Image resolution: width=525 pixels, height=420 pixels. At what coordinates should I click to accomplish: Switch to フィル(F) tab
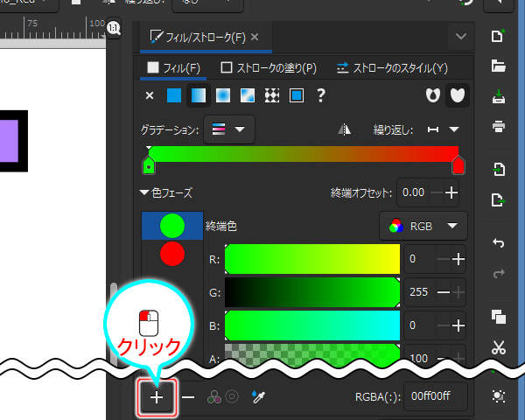click(174, 68)
